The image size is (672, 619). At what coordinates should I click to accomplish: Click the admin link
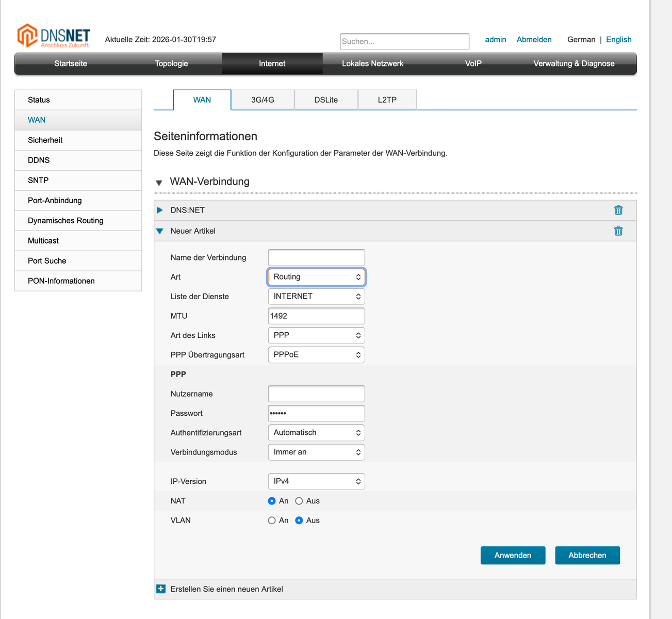(x=495, y=39)
